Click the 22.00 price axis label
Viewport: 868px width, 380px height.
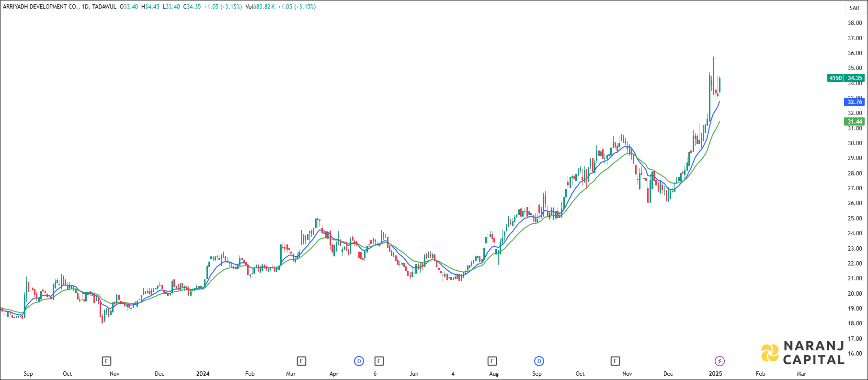855,264
